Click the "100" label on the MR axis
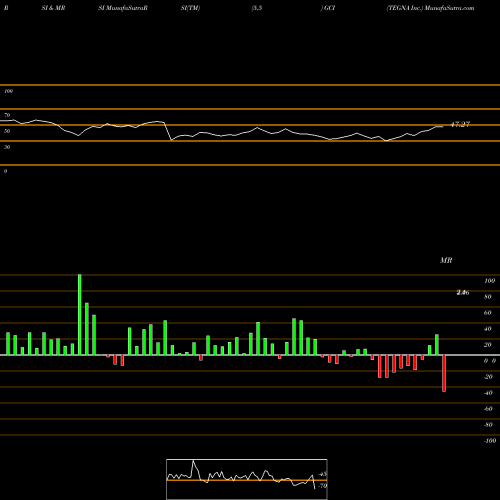 pyautogui.click(x=489, y=281)
